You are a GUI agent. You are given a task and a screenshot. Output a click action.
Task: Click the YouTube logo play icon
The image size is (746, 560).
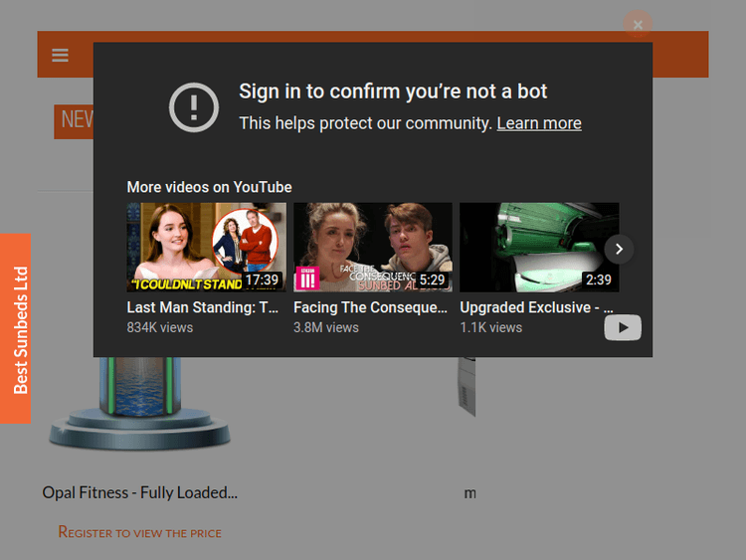pyautogui.click(x=623, y=327)
